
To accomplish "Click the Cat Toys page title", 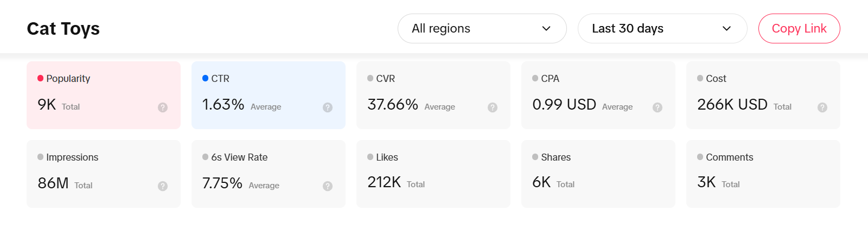I will pos(63,29).
